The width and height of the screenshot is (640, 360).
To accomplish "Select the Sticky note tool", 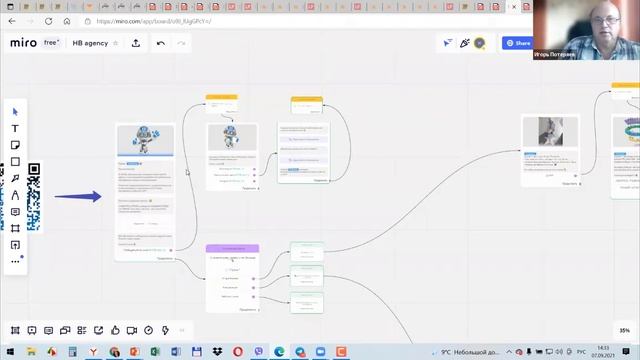I will click(x=15, y=145).
